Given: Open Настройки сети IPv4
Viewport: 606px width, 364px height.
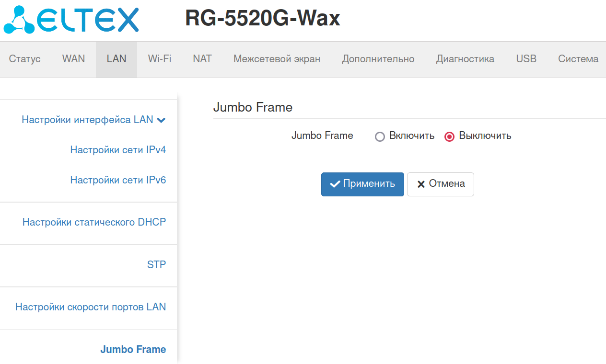Looking at the screenshot, I should [118, 150].
